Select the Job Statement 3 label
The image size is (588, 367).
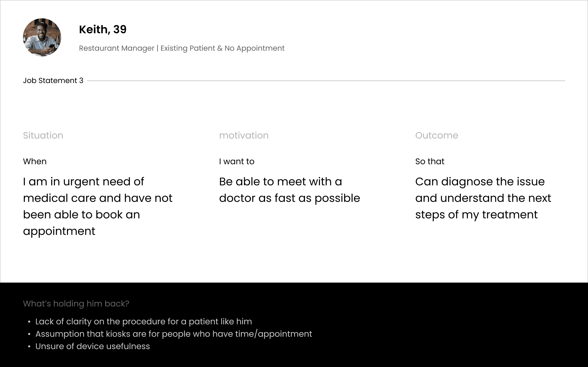click(53, 80)
